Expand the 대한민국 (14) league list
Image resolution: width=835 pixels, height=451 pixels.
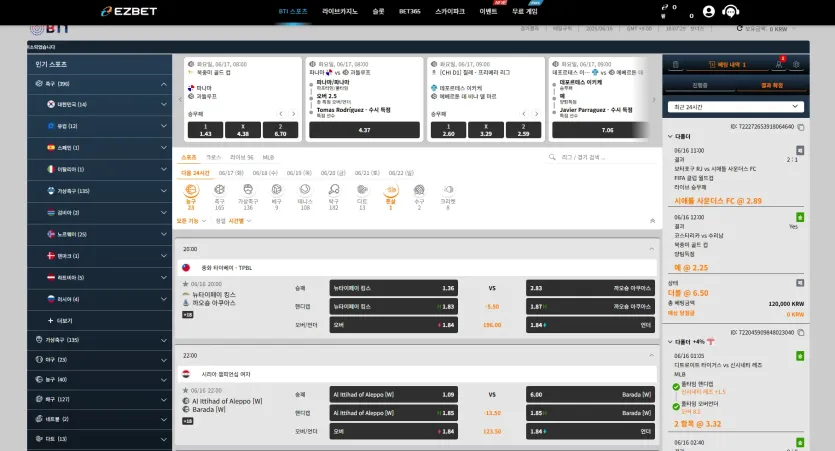point(163,104)
